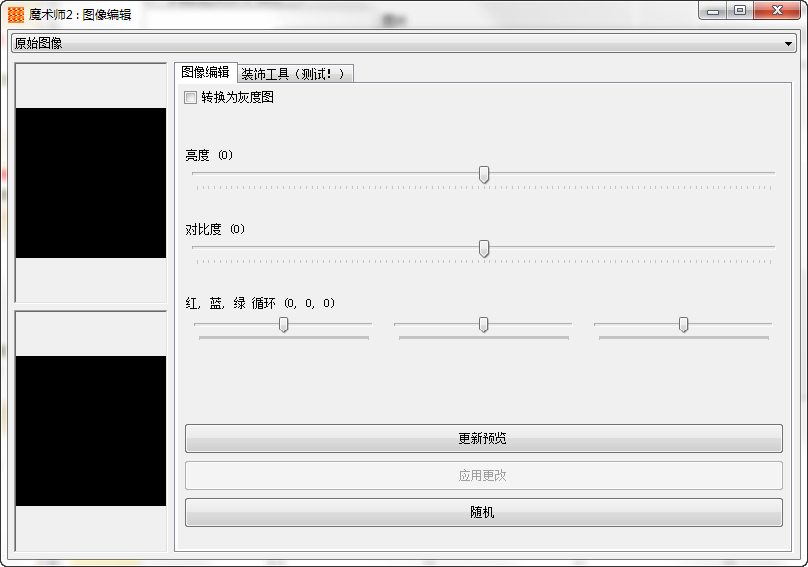
Task: Switch to the 图像编辑 tab
Action: coord(205,72)
